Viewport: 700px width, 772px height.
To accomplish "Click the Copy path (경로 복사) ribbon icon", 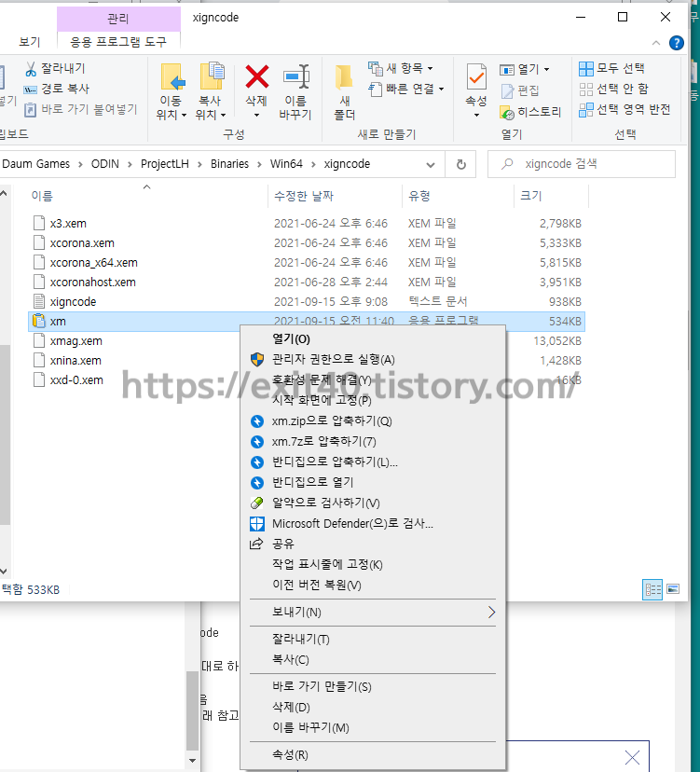I will 30,90.
